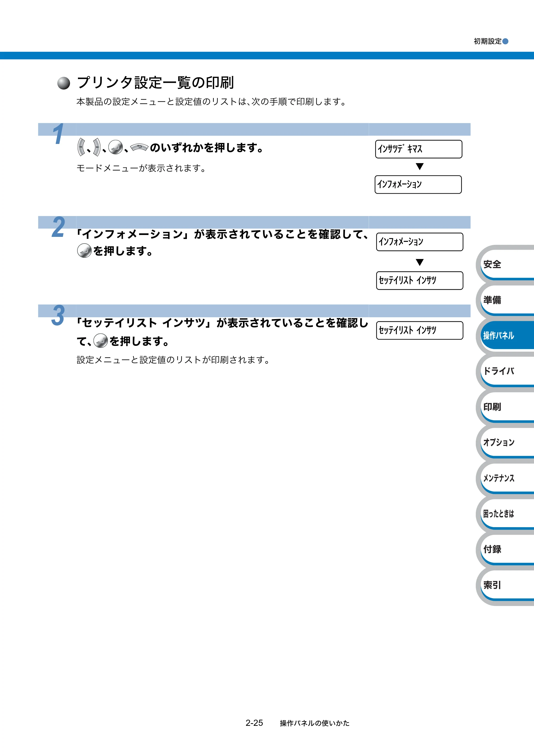Click the round Set button icon in step 1

coord(116,147)
